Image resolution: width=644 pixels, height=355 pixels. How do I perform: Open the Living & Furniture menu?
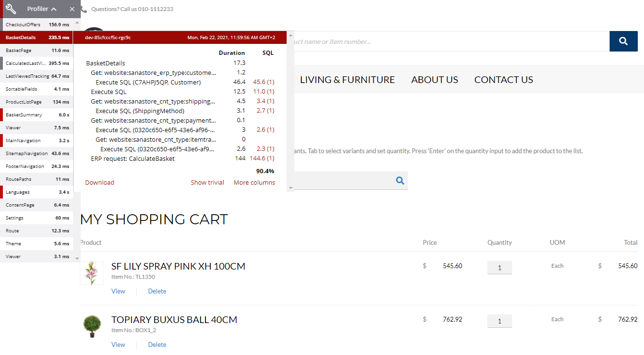347,80
